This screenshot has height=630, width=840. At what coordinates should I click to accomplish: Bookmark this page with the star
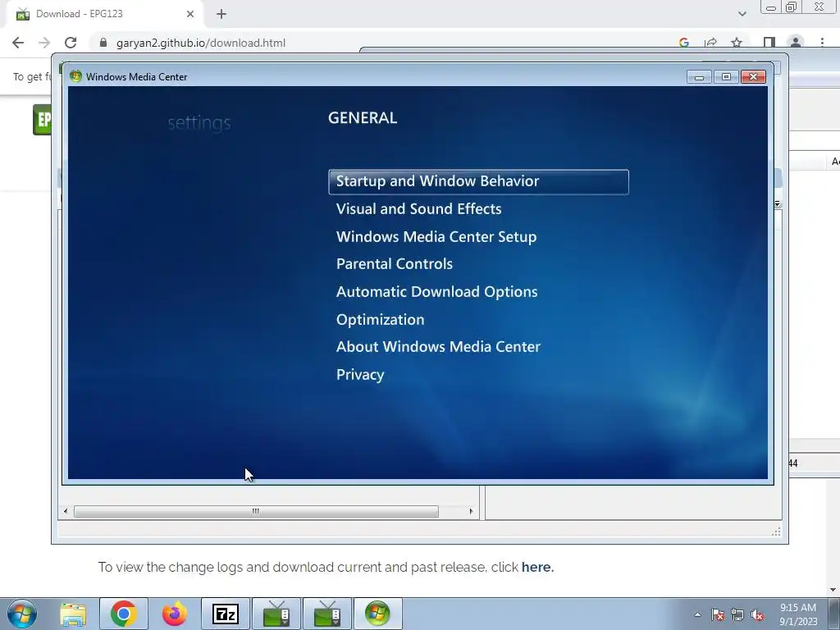[737, 43]
